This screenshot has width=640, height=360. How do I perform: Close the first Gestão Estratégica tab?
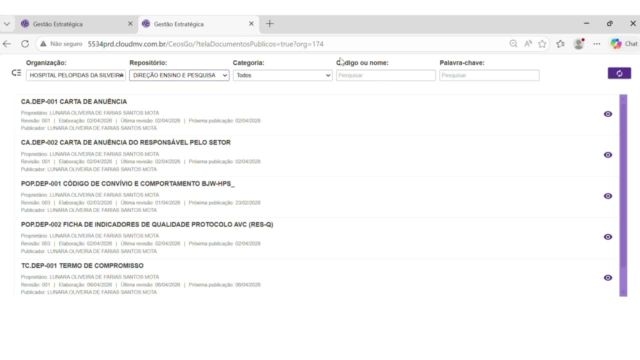(130, 24)
